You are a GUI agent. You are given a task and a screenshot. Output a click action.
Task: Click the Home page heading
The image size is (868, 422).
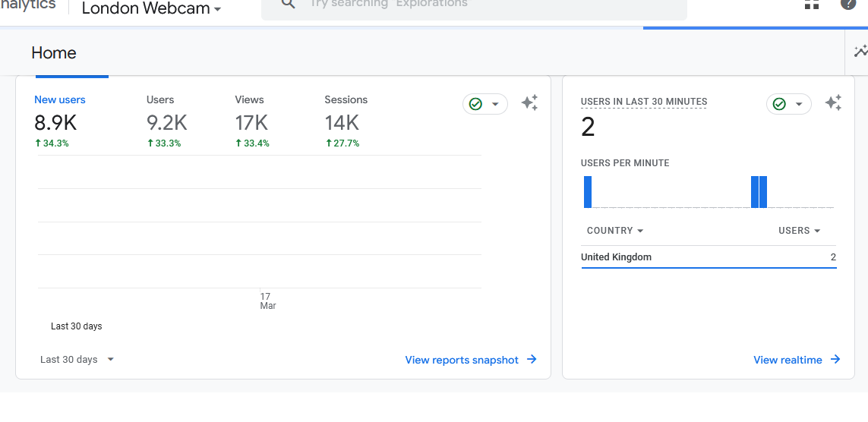point(54,53)
